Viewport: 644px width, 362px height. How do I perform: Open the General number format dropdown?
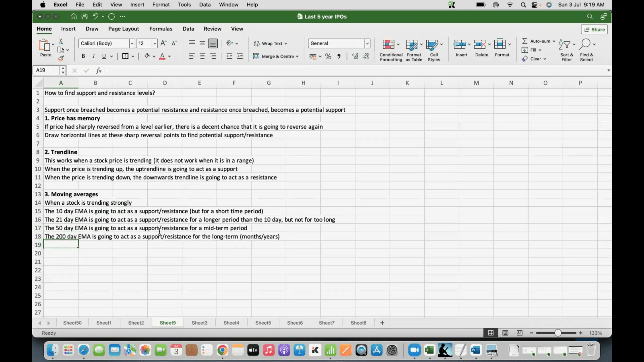367,43
